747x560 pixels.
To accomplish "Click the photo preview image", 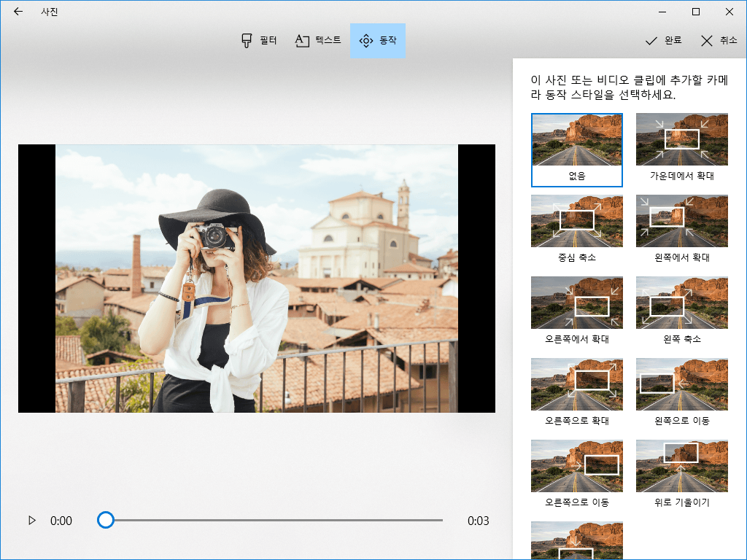I will pyautogui.click(x=257, y=278).
